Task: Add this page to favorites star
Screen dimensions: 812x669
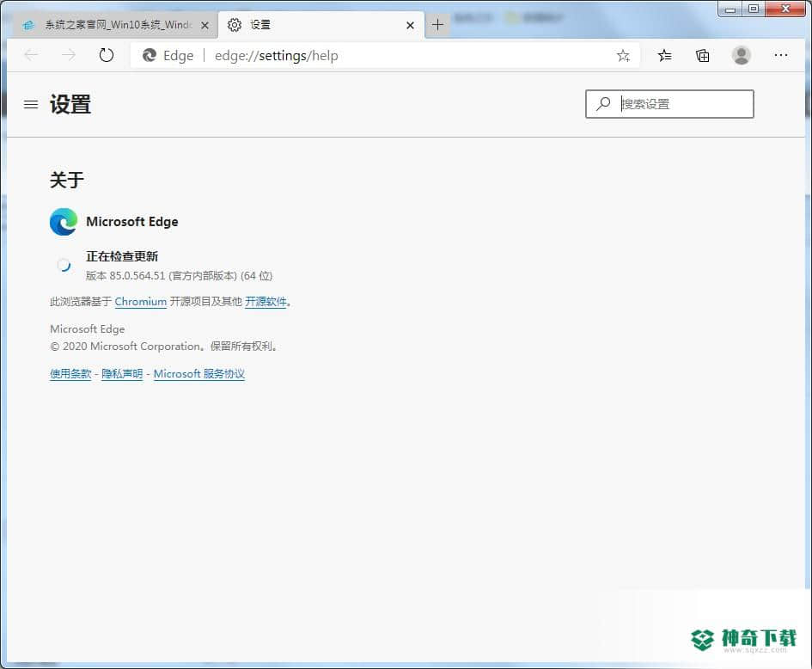Action: pos(623,55)
